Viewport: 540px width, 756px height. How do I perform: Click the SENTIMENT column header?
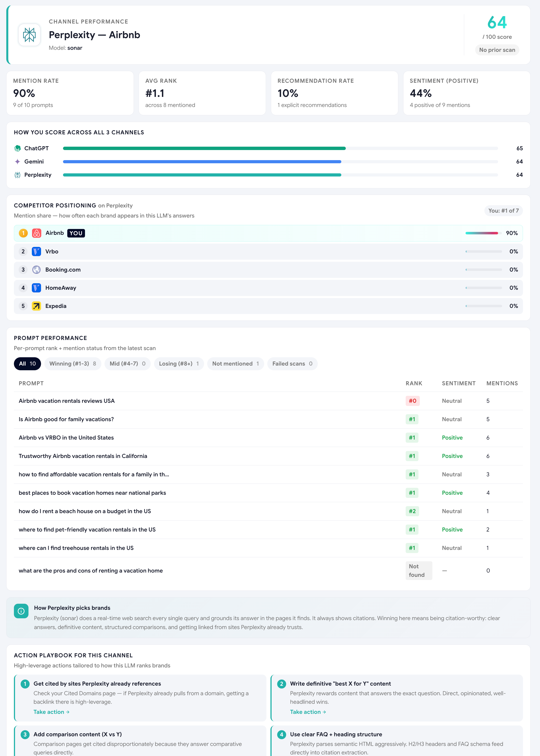click(x=459, y=383)
